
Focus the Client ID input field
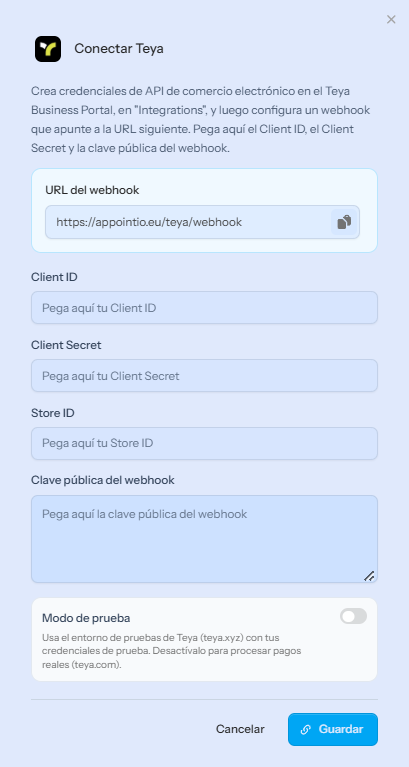204,308
